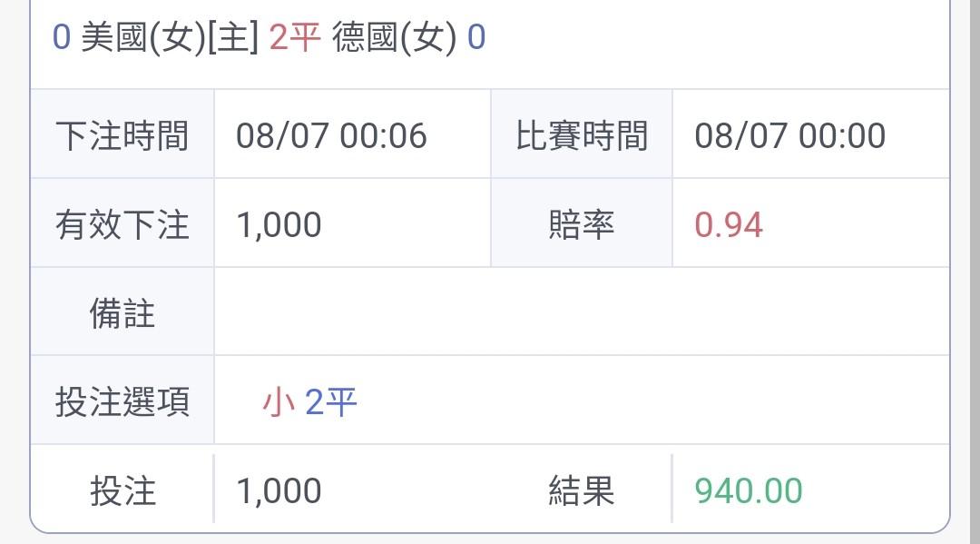The image size is (980, 544).
Task: Click the 備註 label cell
Action: 122,312
